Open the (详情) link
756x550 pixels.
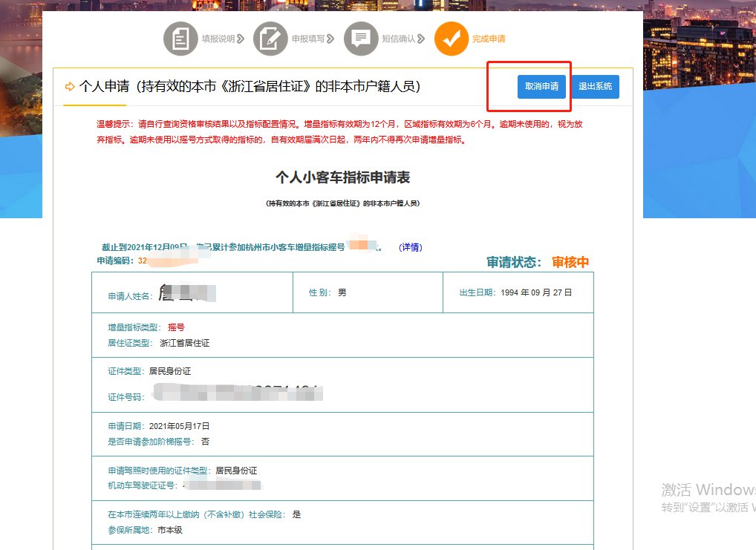[410, 247]
